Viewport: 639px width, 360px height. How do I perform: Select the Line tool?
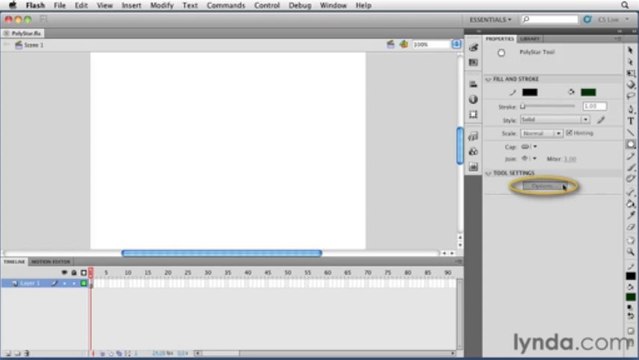click(x=630, y=133)
